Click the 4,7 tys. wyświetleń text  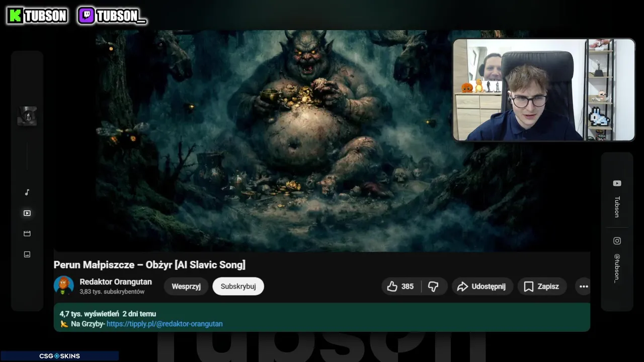coord(90,314)
